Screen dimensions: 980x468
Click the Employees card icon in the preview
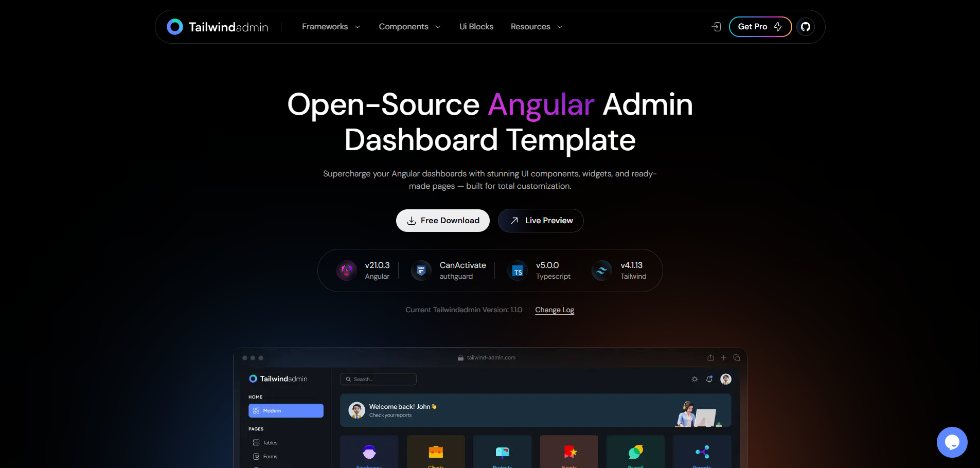tap(369, 452)
